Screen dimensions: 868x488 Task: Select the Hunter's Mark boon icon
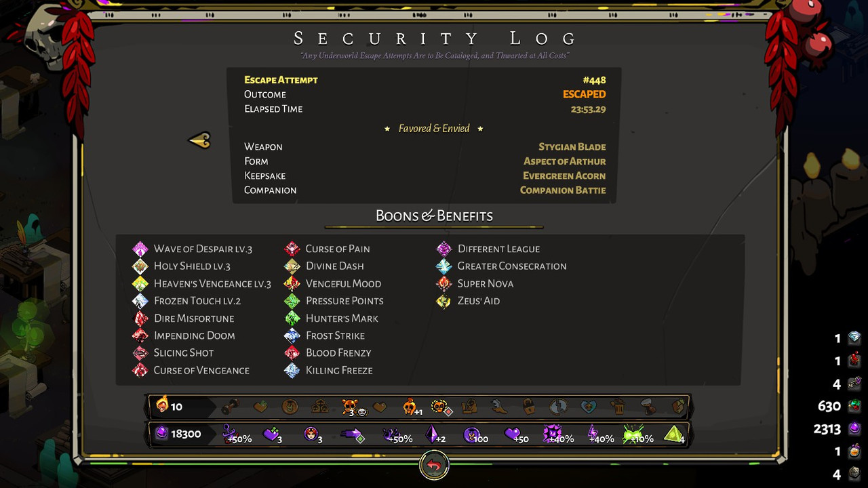pos(292,318)
